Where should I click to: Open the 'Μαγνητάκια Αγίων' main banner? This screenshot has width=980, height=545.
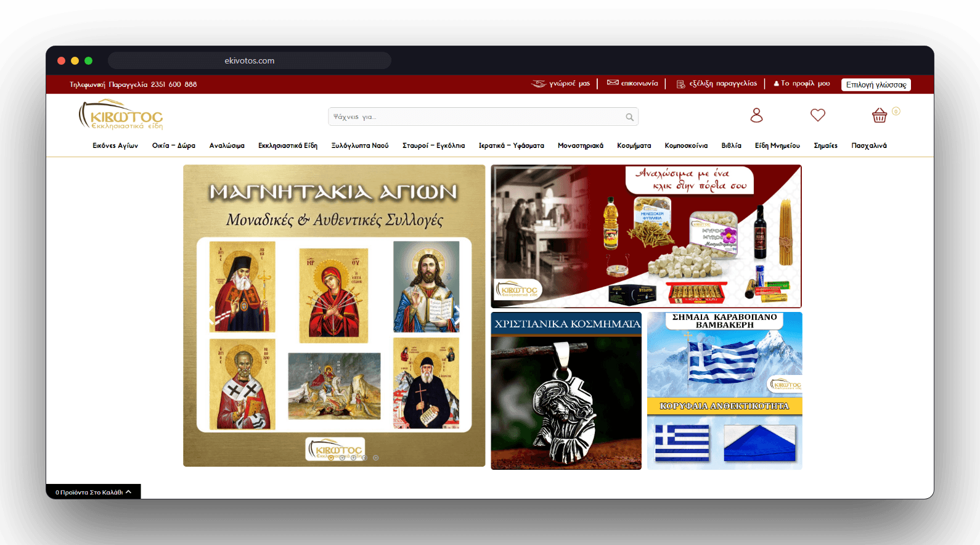point(334,316)
